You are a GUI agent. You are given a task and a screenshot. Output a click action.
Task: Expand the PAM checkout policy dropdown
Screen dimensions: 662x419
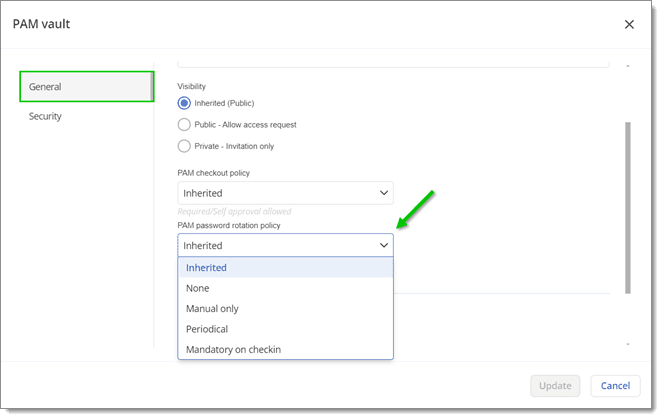[x=285, y=193]
